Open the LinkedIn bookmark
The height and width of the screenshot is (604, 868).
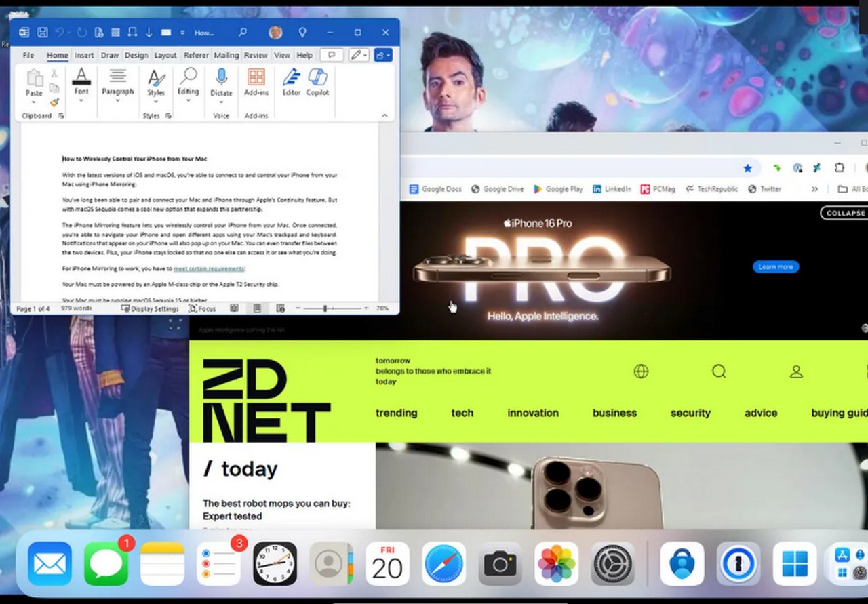coord(612,189)
